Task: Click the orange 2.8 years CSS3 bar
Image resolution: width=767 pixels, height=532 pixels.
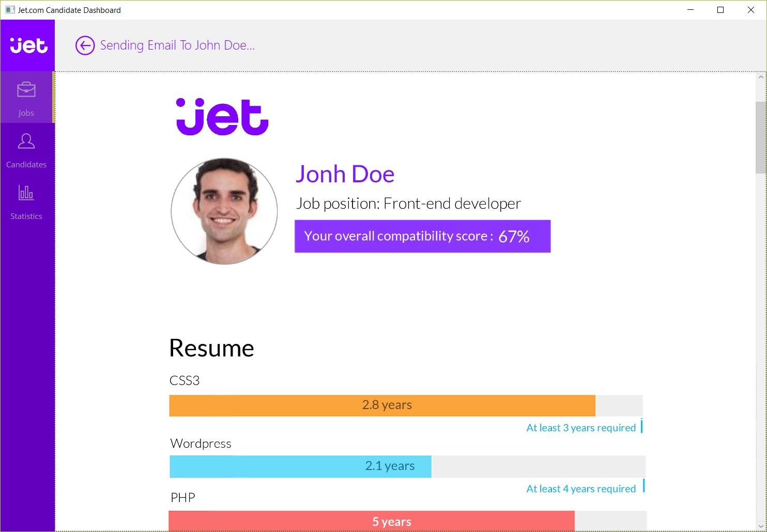Action: 382,405
